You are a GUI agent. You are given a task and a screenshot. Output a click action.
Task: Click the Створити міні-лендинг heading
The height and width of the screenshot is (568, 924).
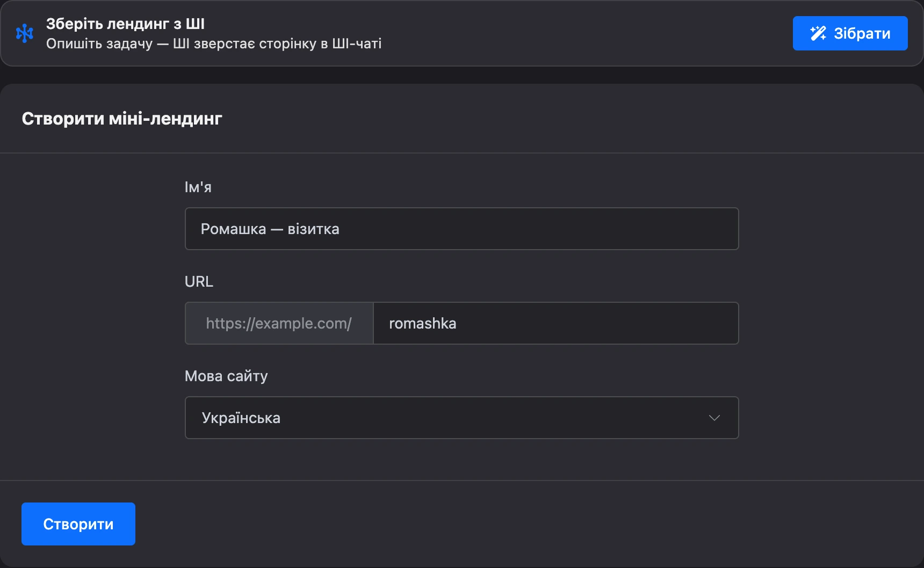[x=122, y=118]
